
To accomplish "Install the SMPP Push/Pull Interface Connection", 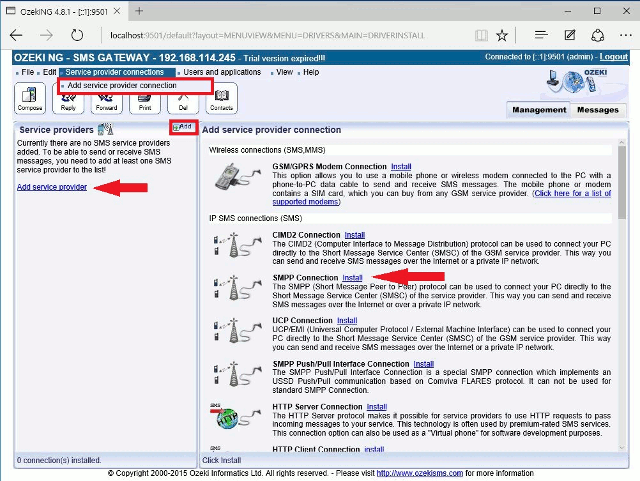I will coord(424,364).
